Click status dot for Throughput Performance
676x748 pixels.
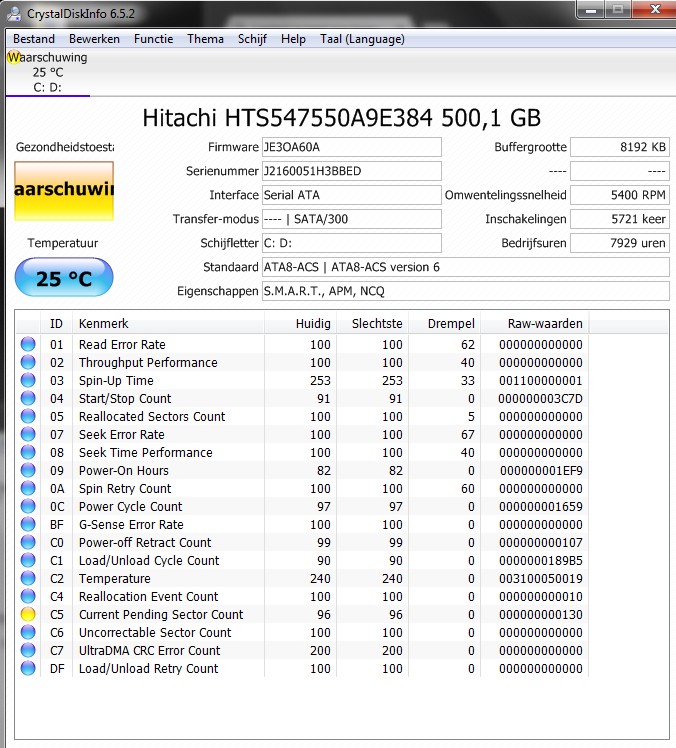[x=28, y=363]
